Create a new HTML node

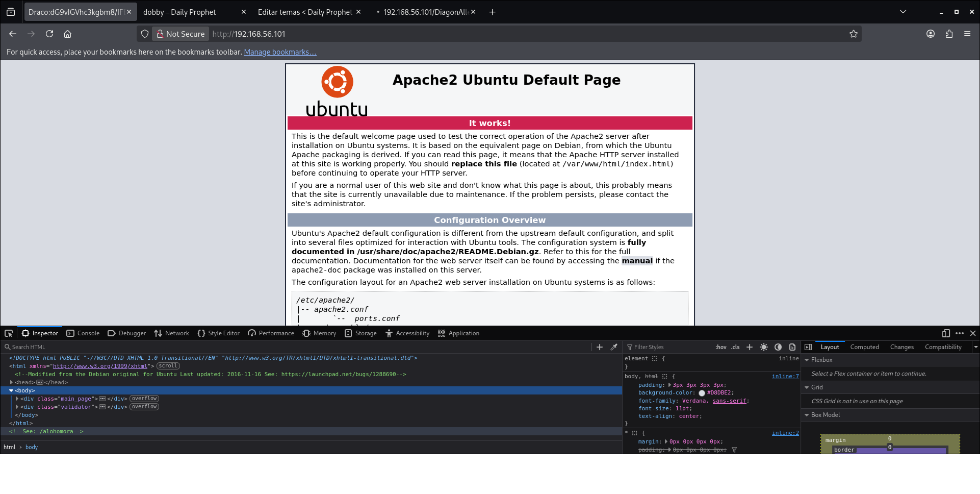tap(600, 347)
